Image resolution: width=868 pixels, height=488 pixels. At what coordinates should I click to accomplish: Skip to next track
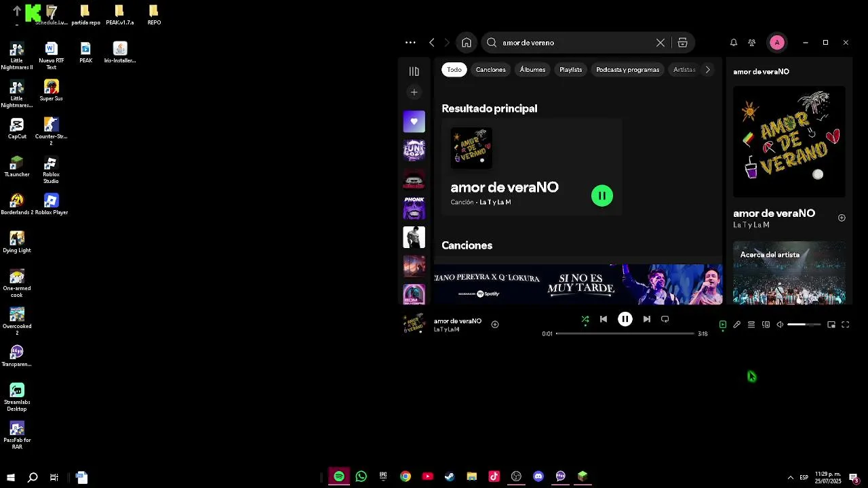(647, 319)
